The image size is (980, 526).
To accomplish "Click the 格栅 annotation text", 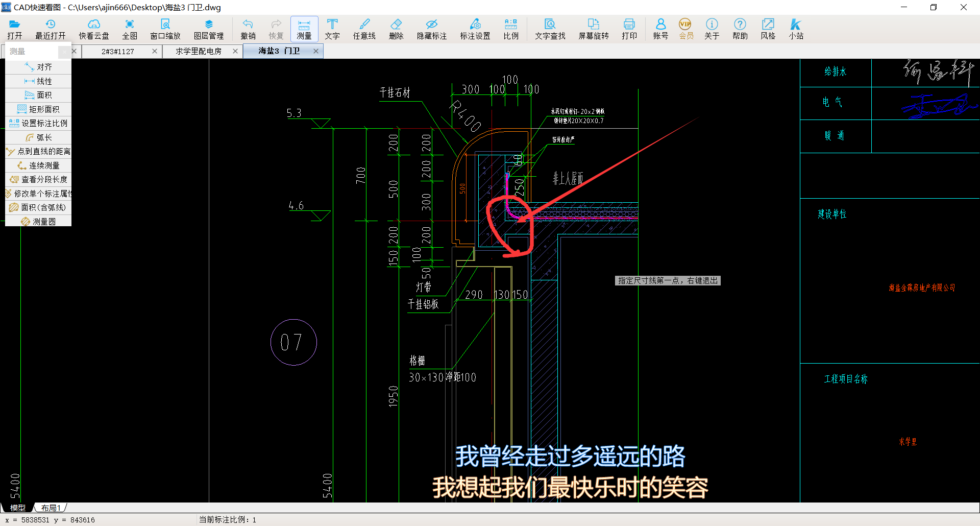I will [417, 361].
